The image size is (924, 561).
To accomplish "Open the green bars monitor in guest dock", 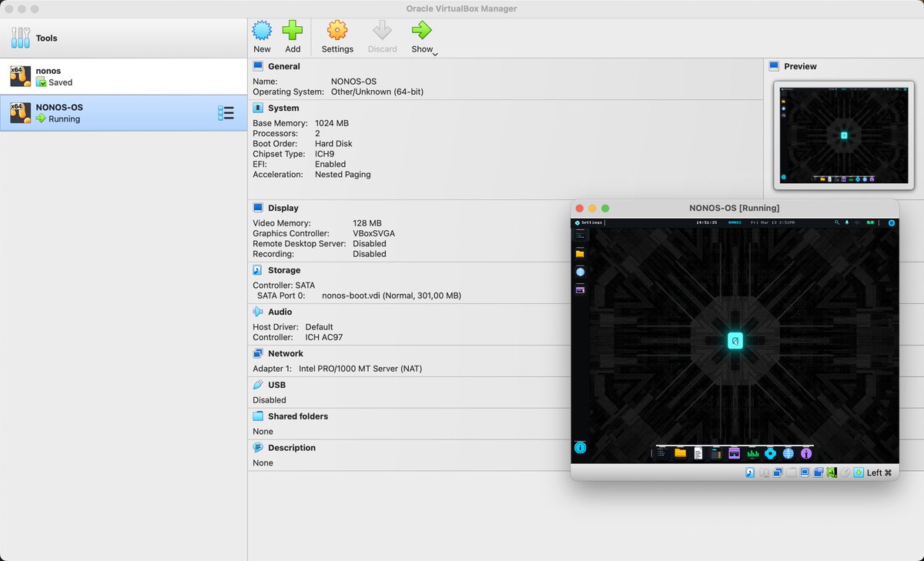I will [x=753, y=453].
